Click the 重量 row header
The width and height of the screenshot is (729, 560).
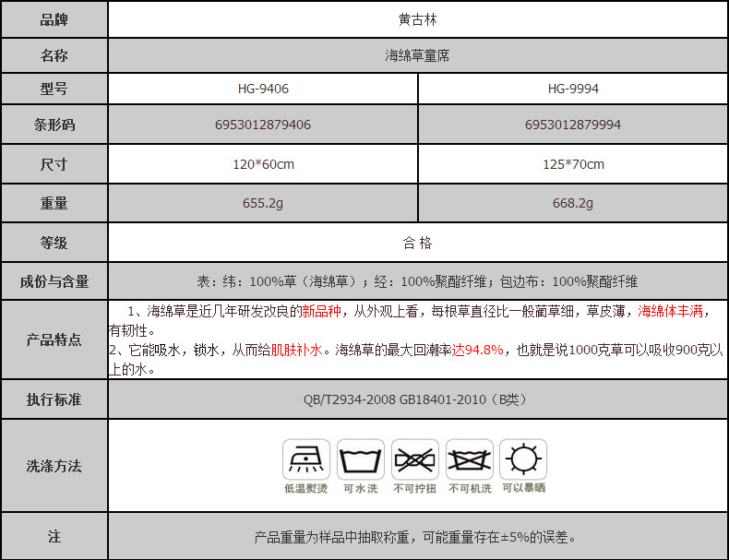click(54, 203)
